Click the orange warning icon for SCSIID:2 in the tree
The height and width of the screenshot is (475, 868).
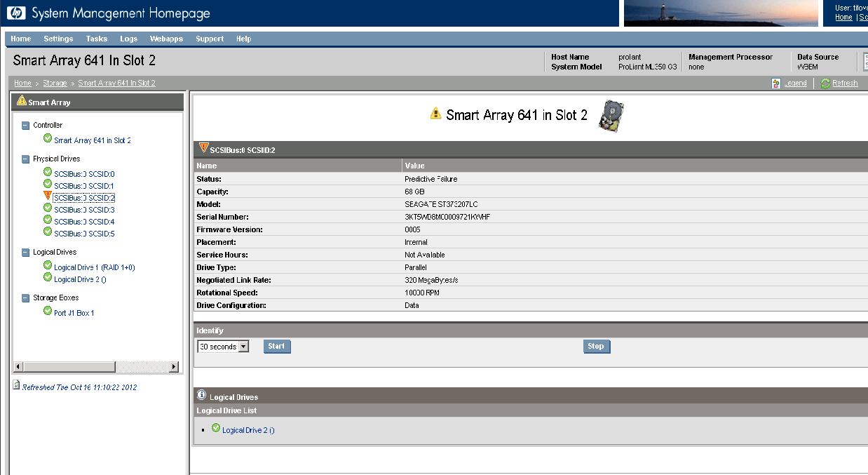coord(48,196)
